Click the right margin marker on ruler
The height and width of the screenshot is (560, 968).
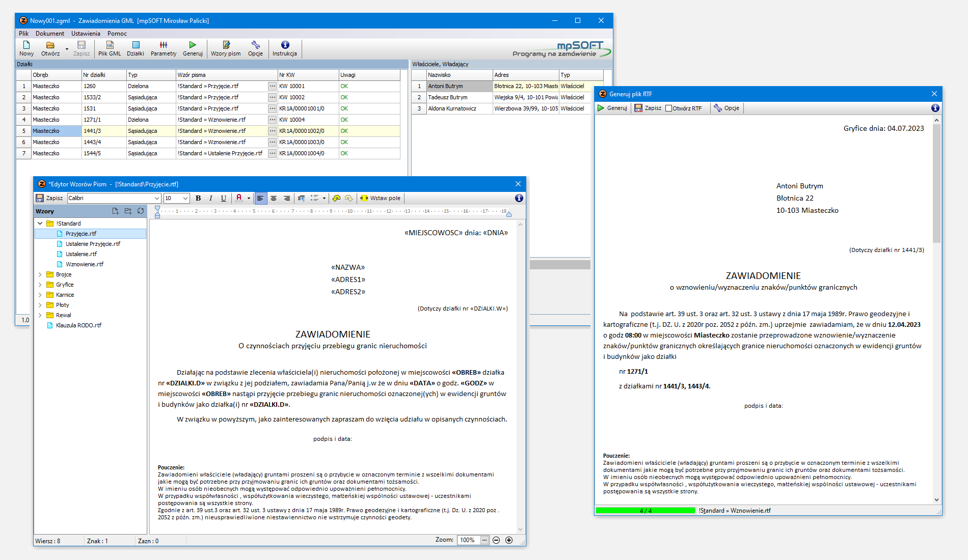(508, 214)
